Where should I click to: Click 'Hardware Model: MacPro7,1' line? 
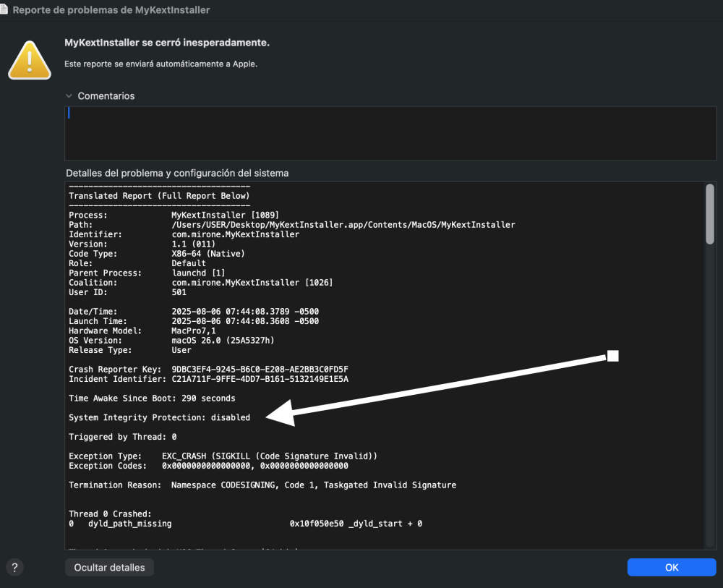click(142, 331)
